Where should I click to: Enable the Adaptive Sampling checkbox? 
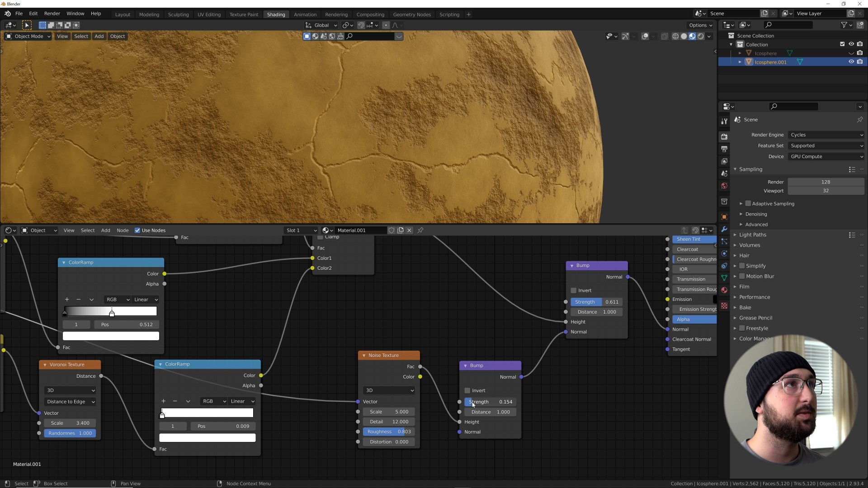(748, 204)
